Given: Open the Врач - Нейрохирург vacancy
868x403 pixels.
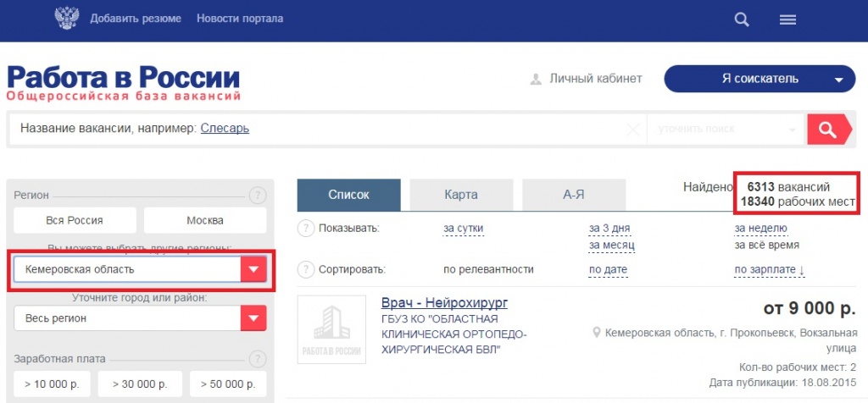Looking at the screenshot, I should coord(444,303).
